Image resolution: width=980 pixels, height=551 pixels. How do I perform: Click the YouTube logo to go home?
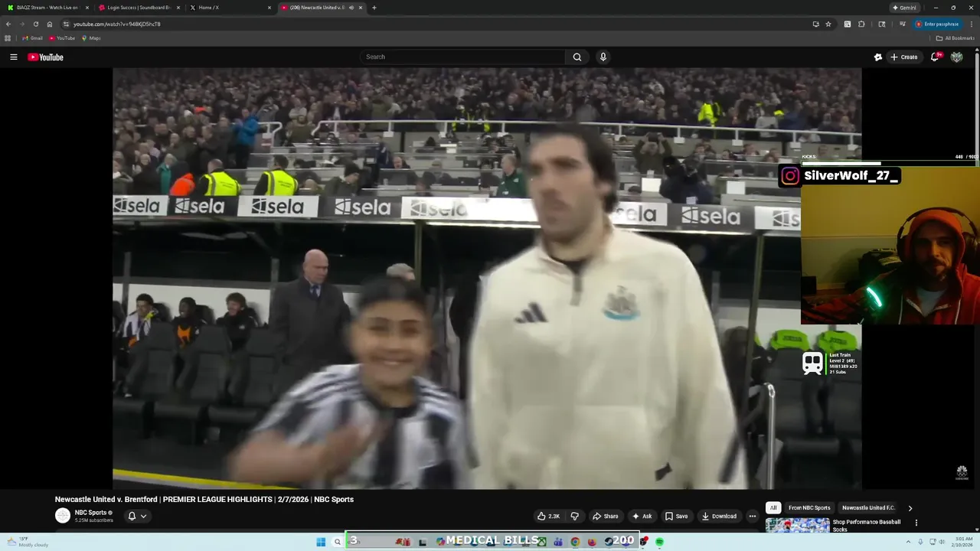pyautogui.click(x=46, y=57)
